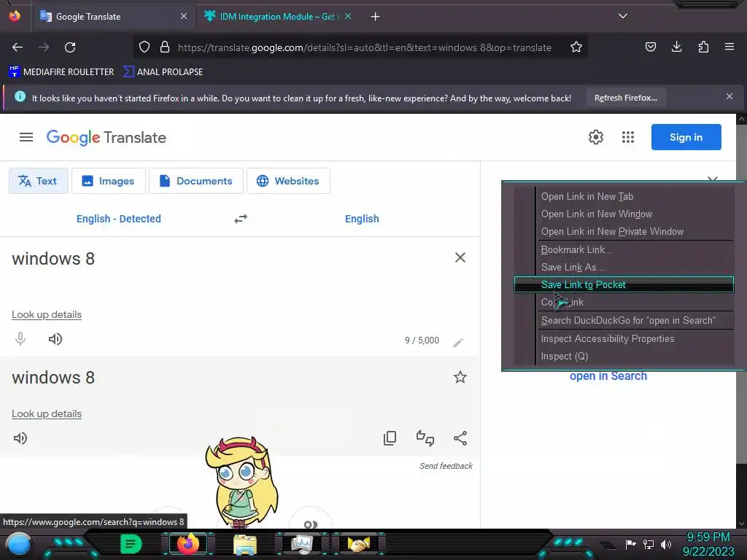The width and height of the screenshot is (747, 560).
Task: Choose Bookmark Link from context menu
Action: point(624,249)
